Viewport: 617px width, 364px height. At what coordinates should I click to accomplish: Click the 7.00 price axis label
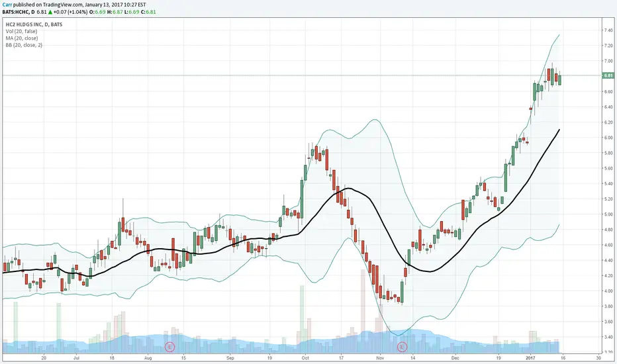(608, 61)
